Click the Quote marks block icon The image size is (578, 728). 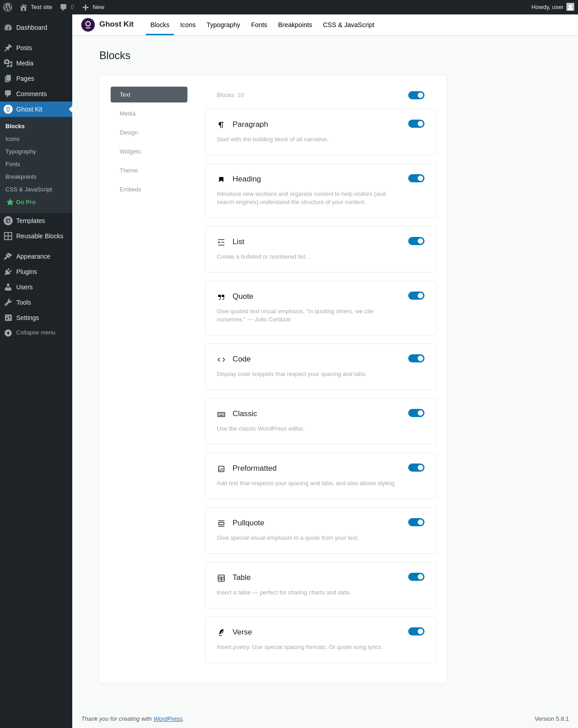point(221,297)
